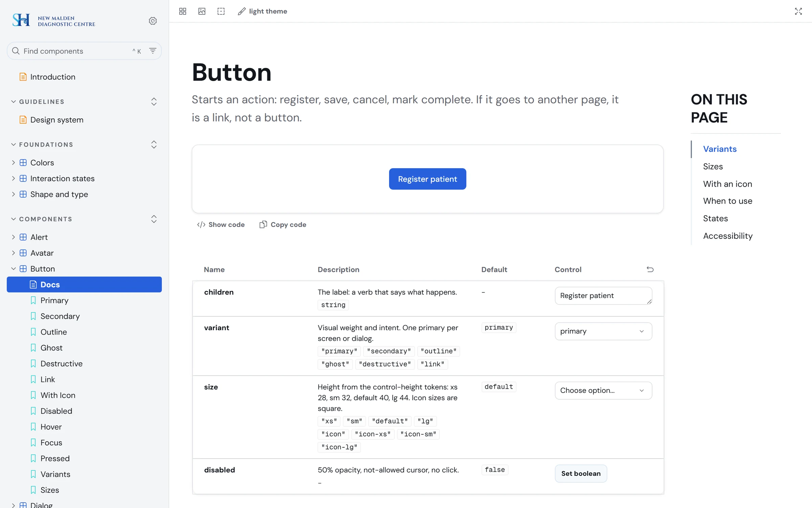Click the children Register patient text field

tap(603, 296)
